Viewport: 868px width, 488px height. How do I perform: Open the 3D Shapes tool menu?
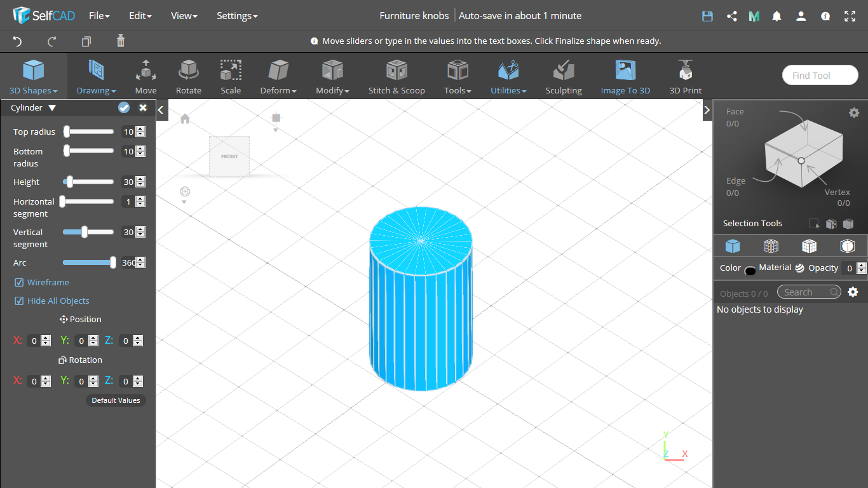point(34,77)
